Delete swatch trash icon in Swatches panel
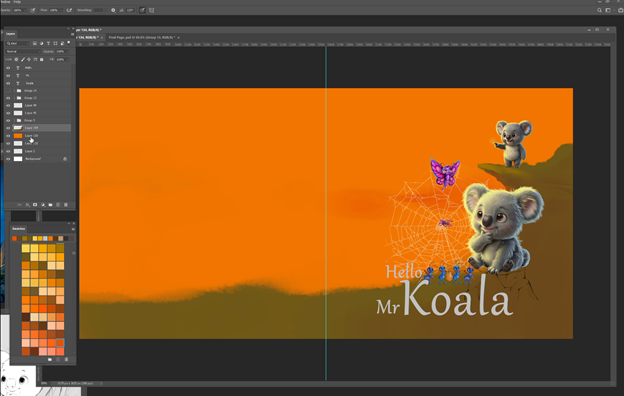This screenshot has height=396, width=624. coord(66,359)
